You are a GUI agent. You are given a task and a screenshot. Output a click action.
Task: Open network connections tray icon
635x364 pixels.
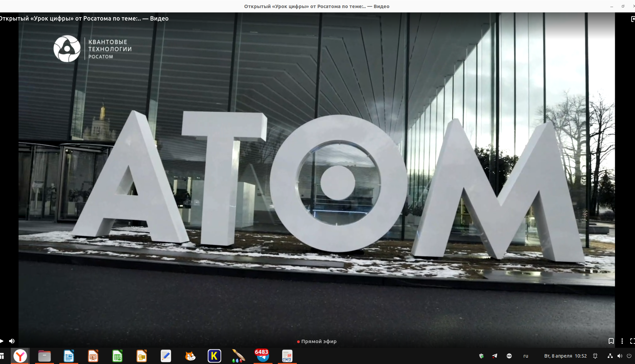click(610, 356)
